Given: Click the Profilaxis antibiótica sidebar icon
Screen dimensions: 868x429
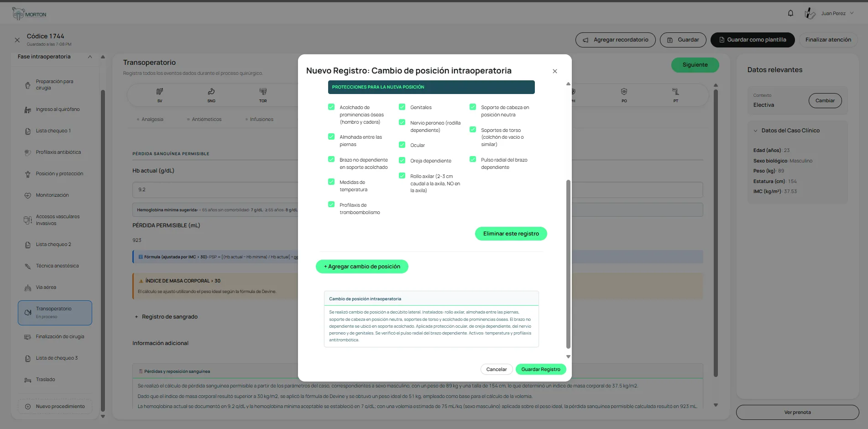Looking at the screenshot, I should pos(28,152).
